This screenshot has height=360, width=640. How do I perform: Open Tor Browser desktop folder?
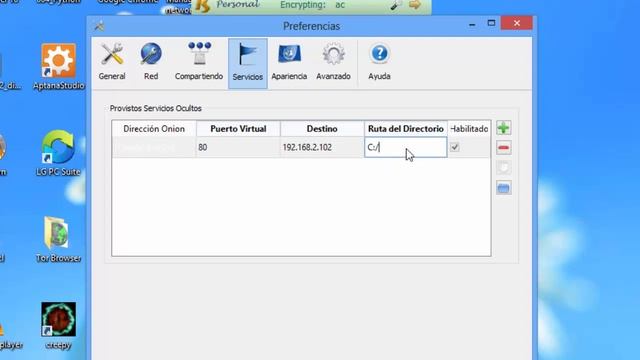[58, 240]
